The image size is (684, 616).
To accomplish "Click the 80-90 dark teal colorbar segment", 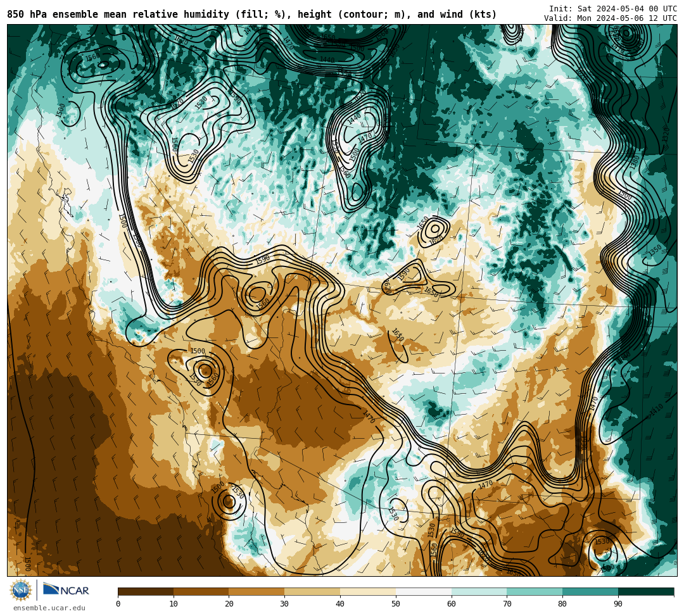I will (590, 591).
